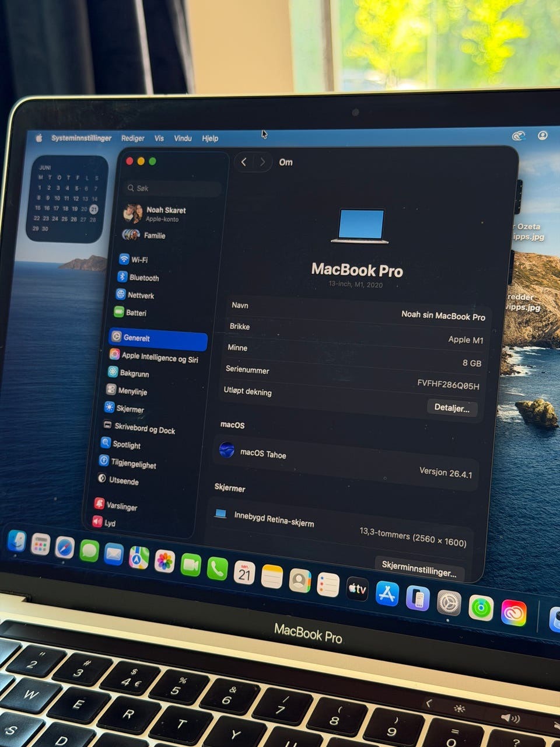
Task: Click the 'Versjon 26.4.1' text
Action: pyautogui.click(x=446, y=472)
